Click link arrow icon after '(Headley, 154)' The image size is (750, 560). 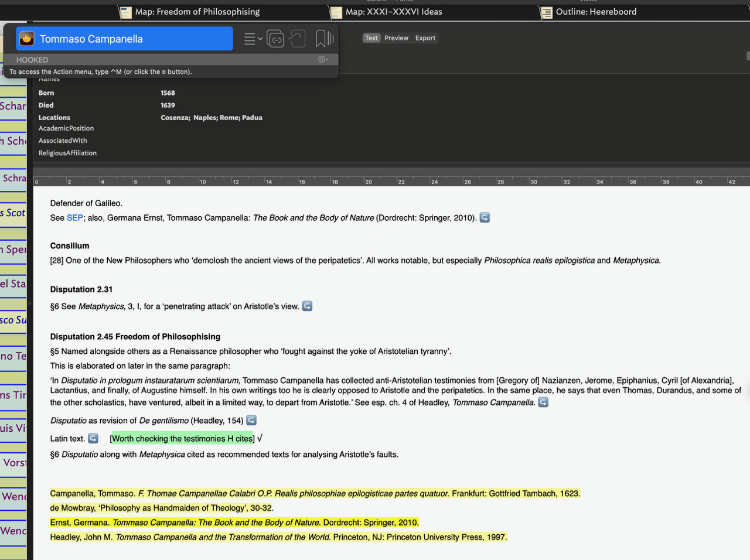point(251,421)
